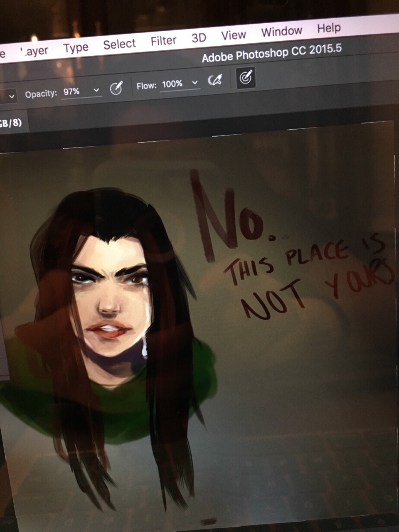The image size is (399, 532).
Task: Open the Select menu
Action: pos(119,44)
